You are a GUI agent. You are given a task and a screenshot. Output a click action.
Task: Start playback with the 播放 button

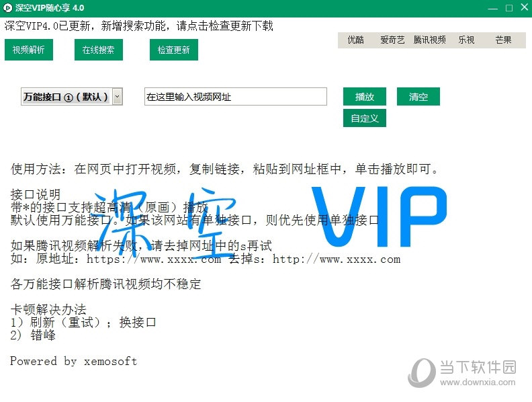(x=365, y=97)
